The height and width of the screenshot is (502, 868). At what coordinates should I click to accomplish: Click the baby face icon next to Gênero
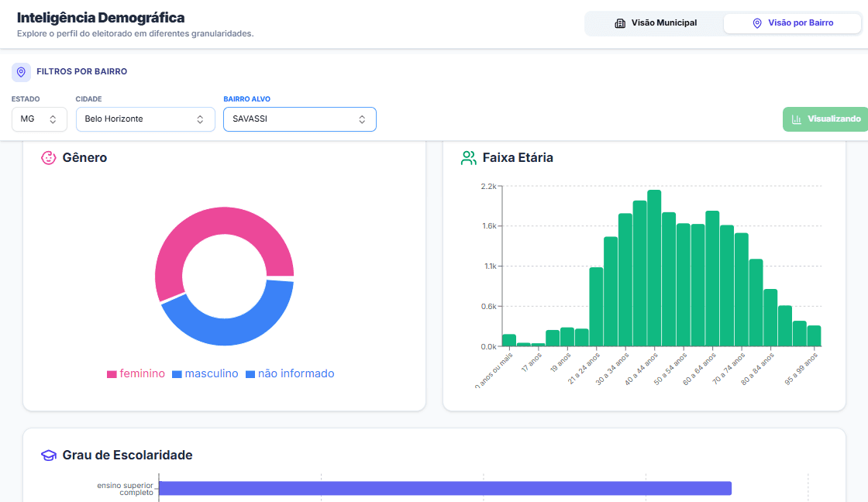click(x=49, y=158)
